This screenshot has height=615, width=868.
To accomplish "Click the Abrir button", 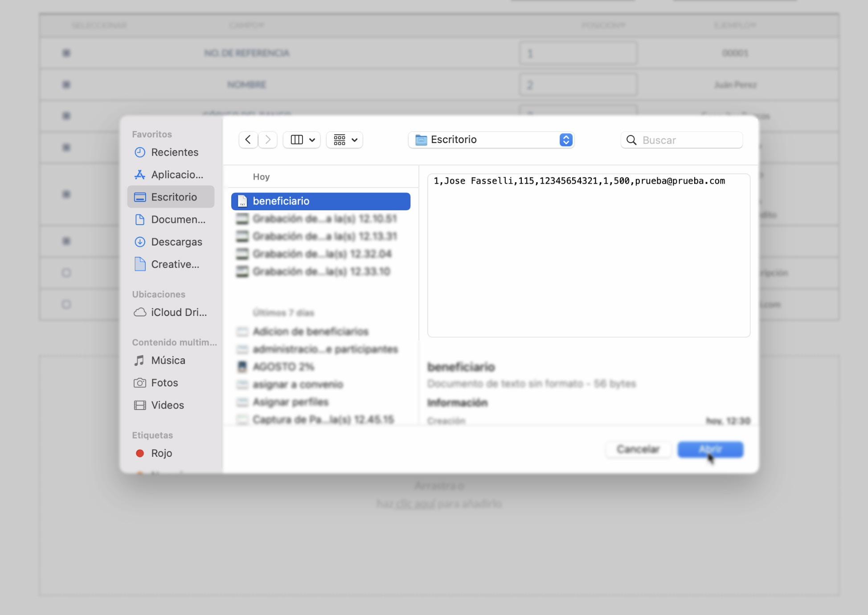I will pyautogui.click(x=710, y=449).
